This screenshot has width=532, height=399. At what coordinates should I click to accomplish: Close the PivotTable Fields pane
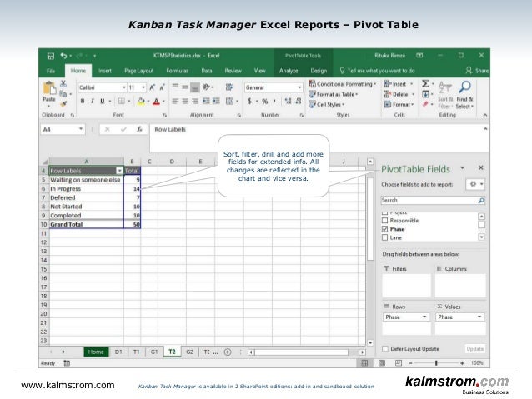pyautogui.click(x=481, y=167)
